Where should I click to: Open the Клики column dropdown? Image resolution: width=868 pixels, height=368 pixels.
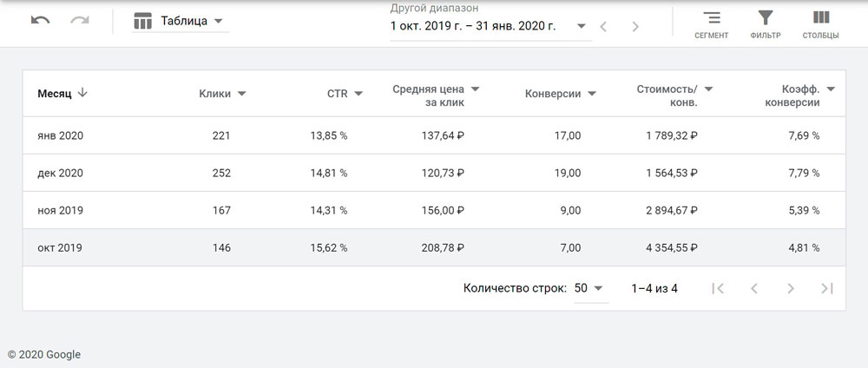pyautogui.click(x=241, y=94)
